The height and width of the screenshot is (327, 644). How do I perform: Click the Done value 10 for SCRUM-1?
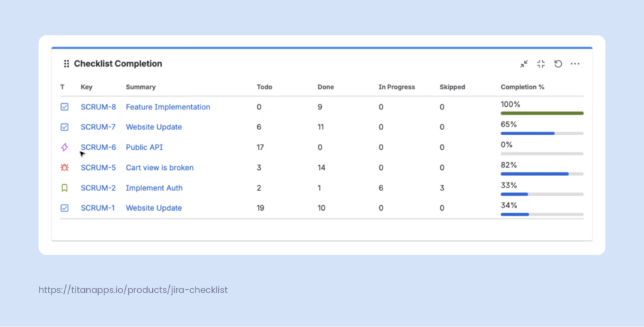(321, 208)
